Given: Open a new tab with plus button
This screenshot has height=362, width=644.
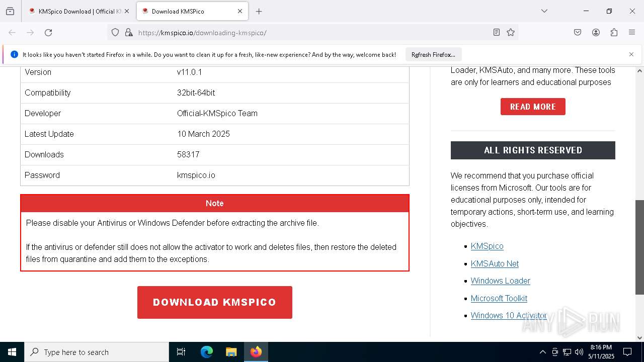Looking at the screenshot, I should point(259,11).
